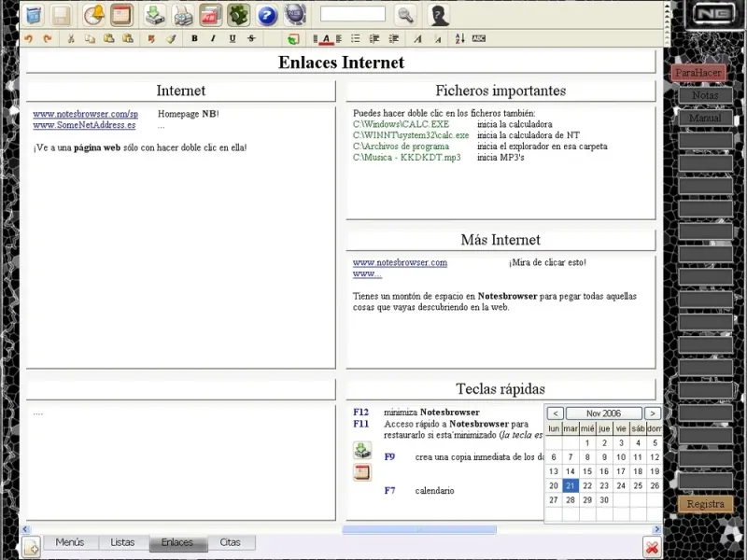Click the magnifying glass search button

(x=404, y=15)
